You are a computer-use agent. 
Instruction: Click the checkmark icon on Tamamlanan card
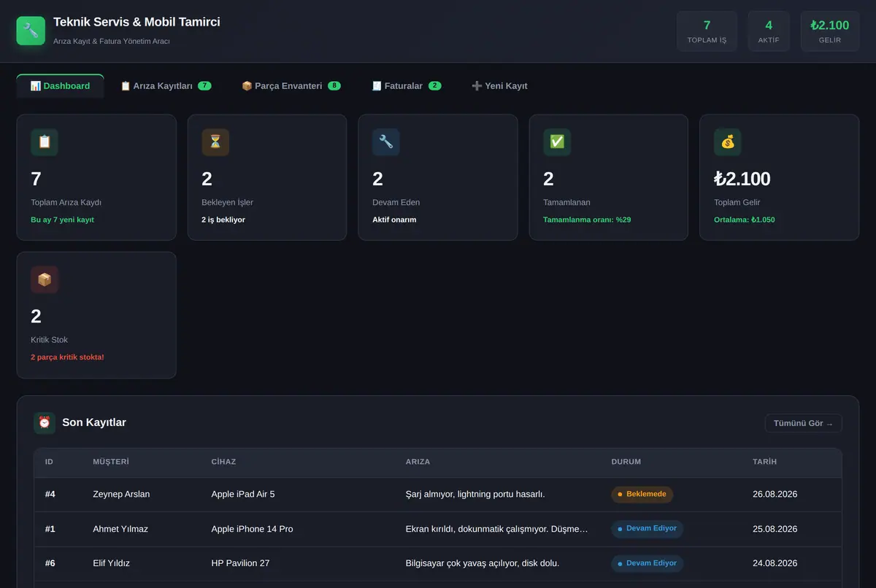(x=557, y=142)
